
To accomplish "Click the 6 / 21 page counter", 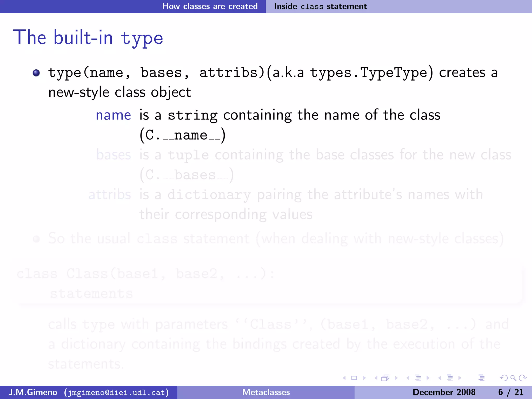I will pos(511,392).
